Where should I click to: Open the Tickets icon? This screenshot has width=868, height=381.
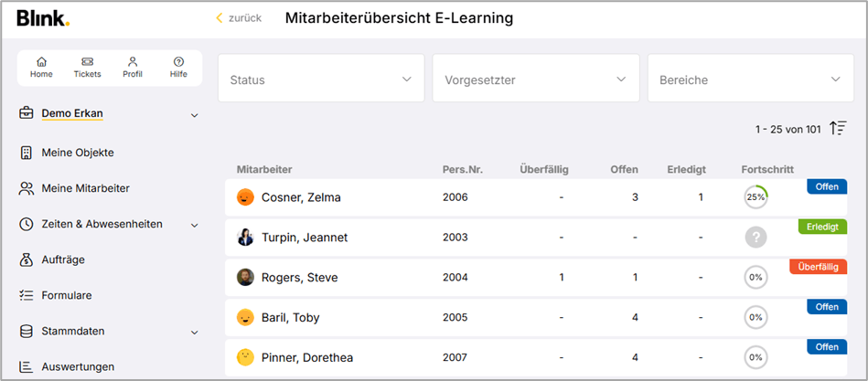(87, 62)
